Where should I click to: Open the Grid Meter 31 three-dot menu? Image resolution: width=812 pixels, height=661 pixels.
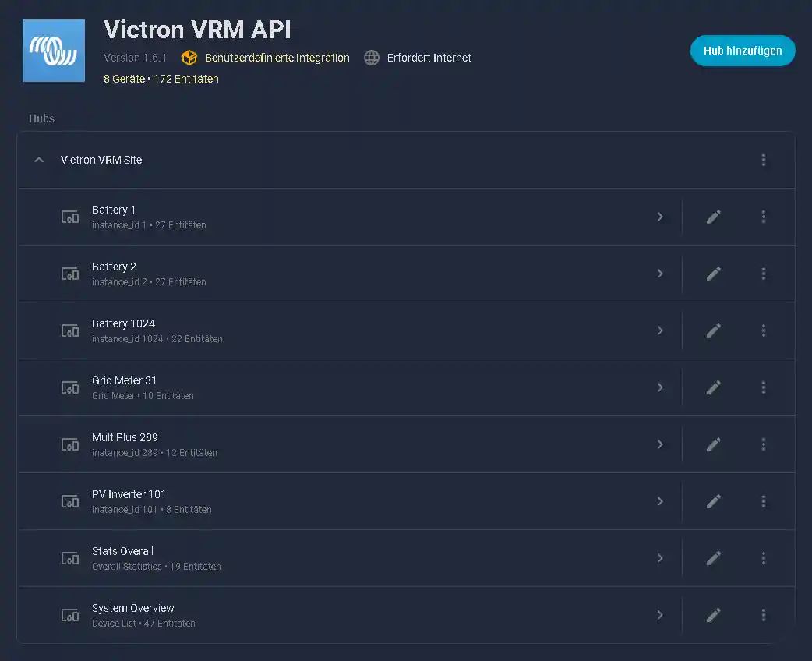764,388
